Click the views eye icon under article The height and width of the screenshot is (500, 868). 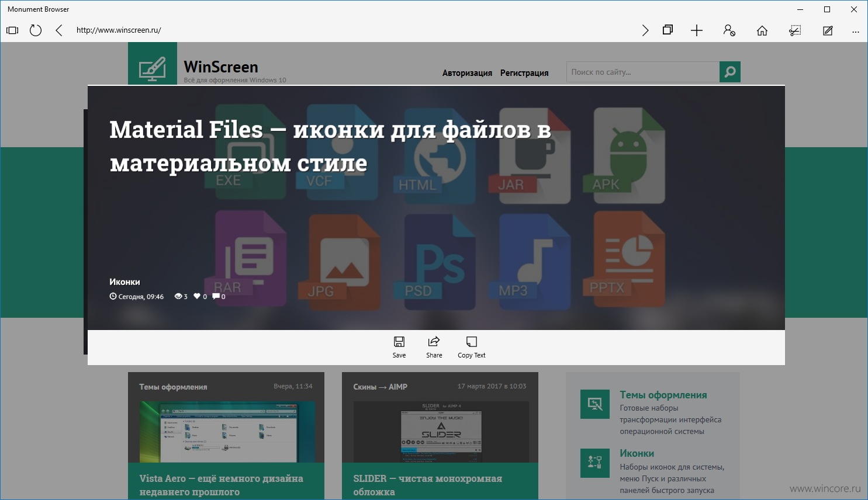pos(178,296)
